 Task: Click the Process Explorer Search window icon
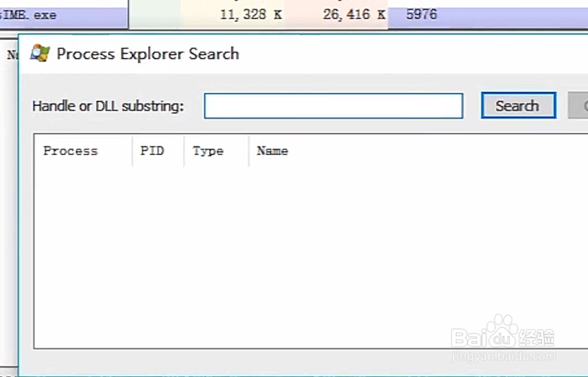pos(40,53)
